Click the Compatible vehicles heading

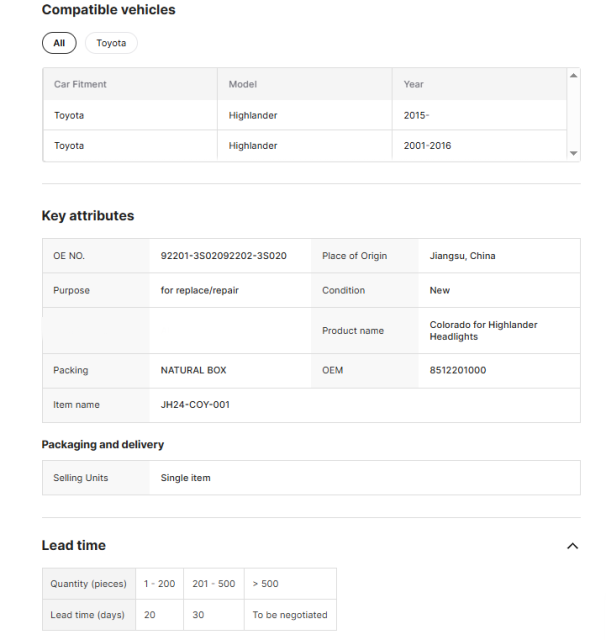(108, 10)
